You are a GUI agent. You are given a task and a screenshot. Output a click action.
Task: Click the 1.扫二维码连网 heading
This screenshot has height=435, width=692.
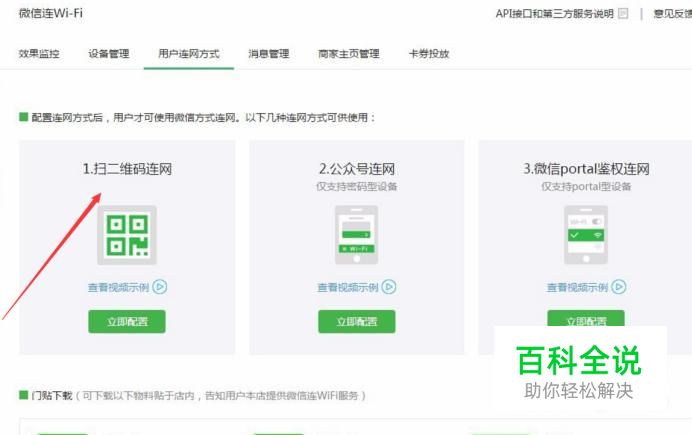[x=127, y=169]
